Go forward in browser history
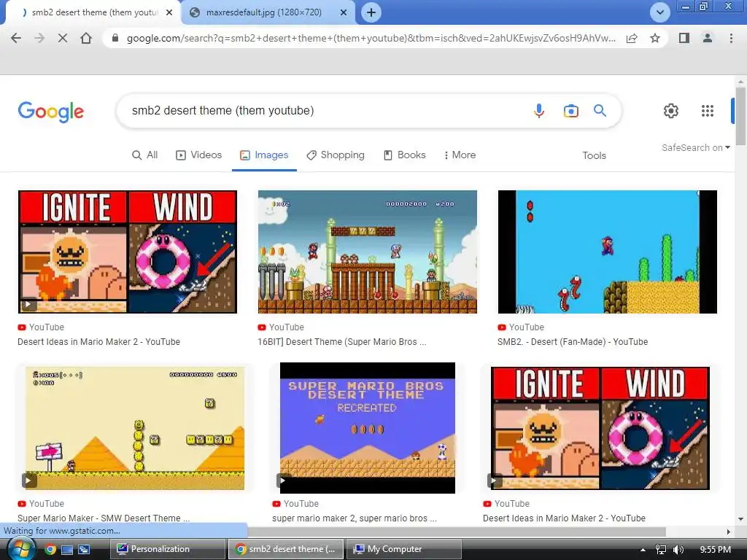 39,38
